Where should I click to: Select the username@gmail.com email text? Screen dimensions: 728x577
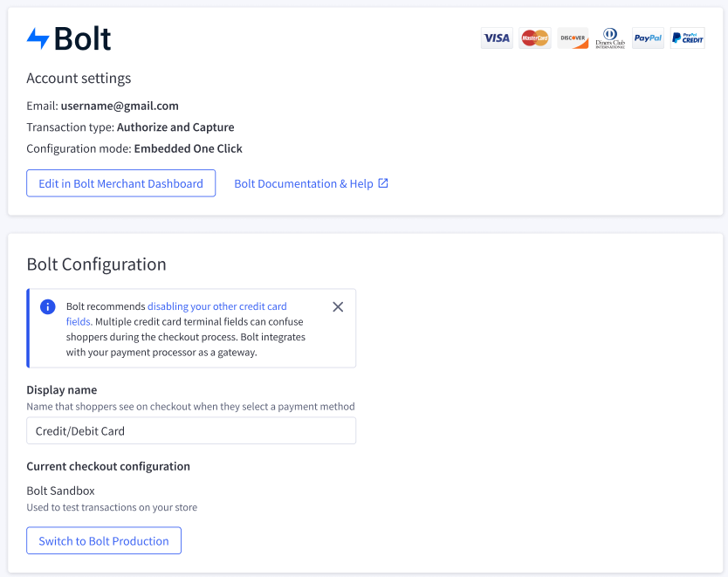pos(120,106)
